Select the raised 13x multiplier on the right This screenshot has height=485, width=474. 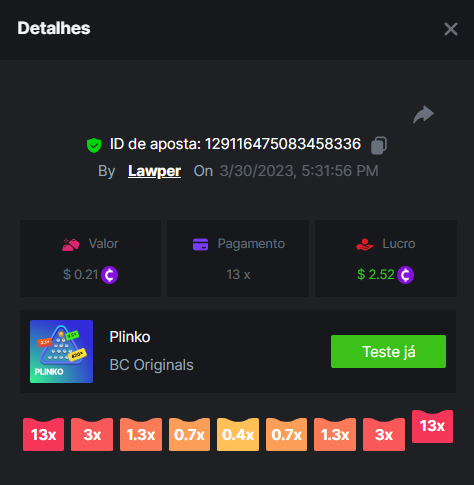432,426
